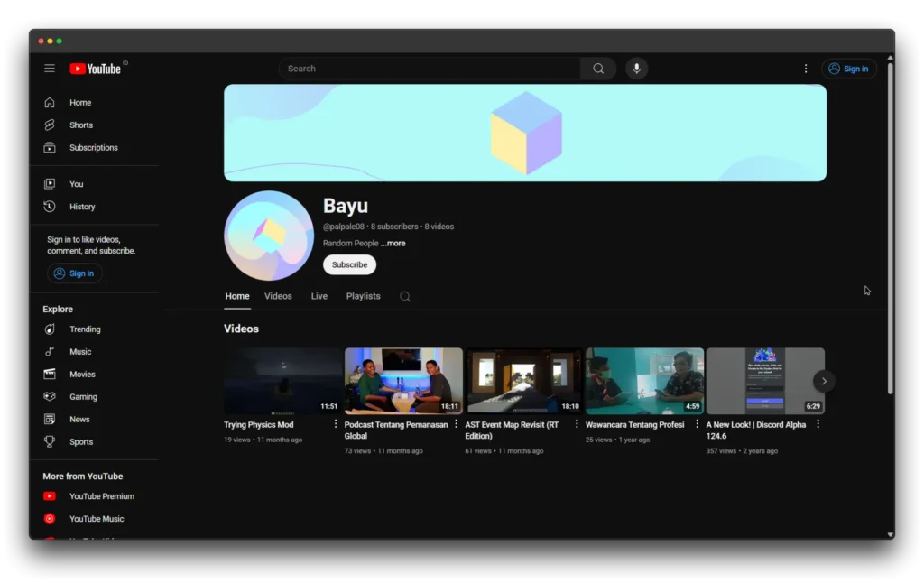The height and width of the screenshot is (583, 924).
Task: Click the scrollbar down arrow
Action: pyautogui.click(x=891, y=535)
